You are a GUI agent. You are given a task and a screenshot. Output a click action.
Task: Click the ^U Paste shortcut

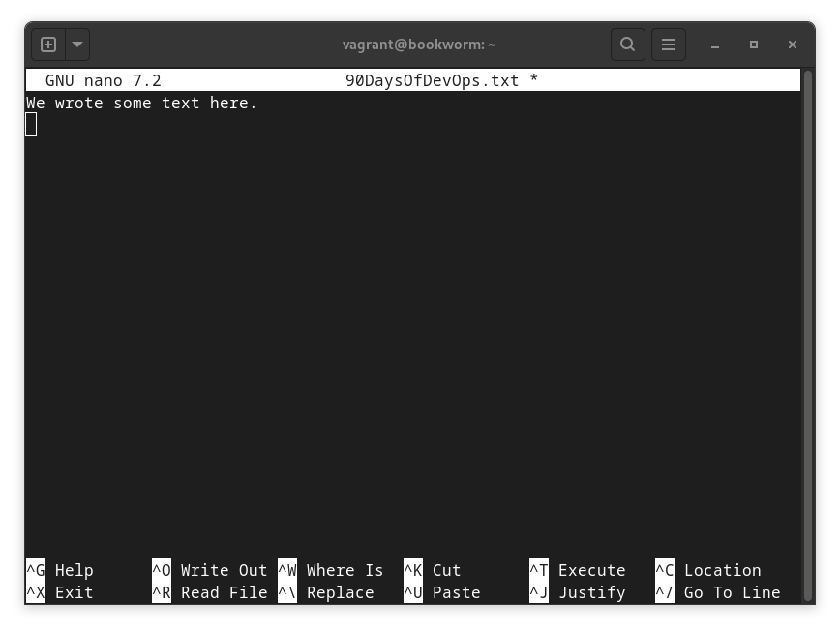(x=442, y=592)
